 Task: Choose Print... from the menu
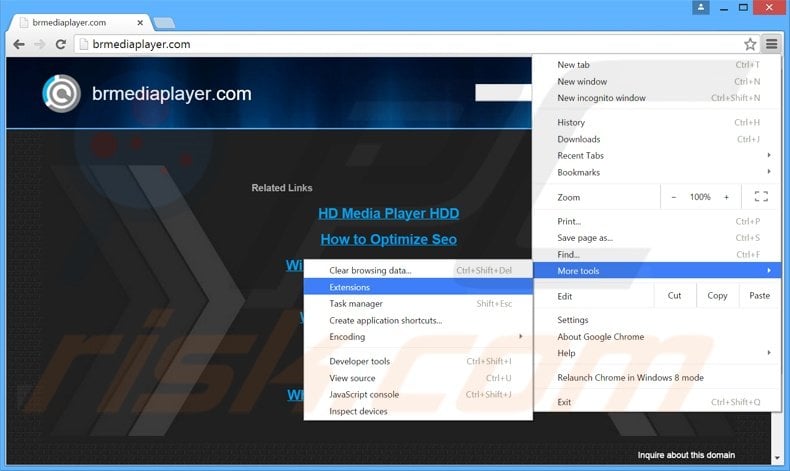click(x=657, y=222)
